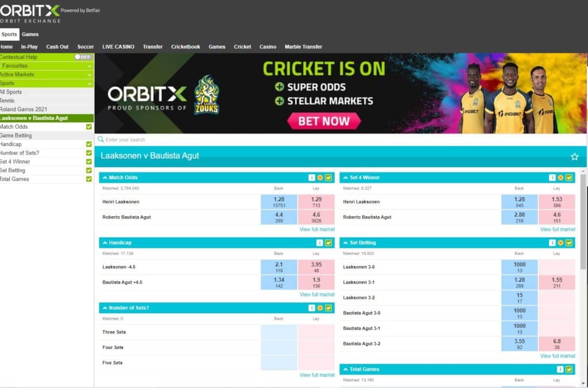Image resolution: width=588 pixels, height=388 pixels.
Task: Click the search magnifier icon
Action: pos(100,140)
